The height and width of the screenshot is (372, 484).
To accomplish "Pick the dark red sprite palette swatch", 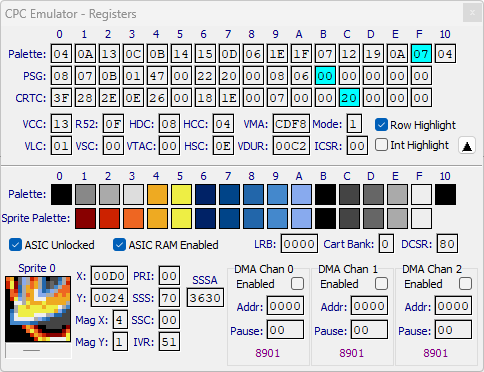I will pyautogui.click(x=85, y=218).
